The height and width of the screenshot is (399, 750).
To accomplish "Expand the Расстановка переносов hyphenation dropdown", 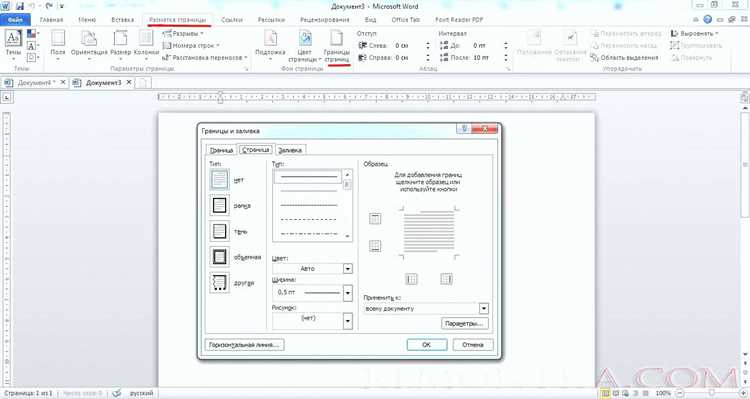I will click(x=205, y=57).
